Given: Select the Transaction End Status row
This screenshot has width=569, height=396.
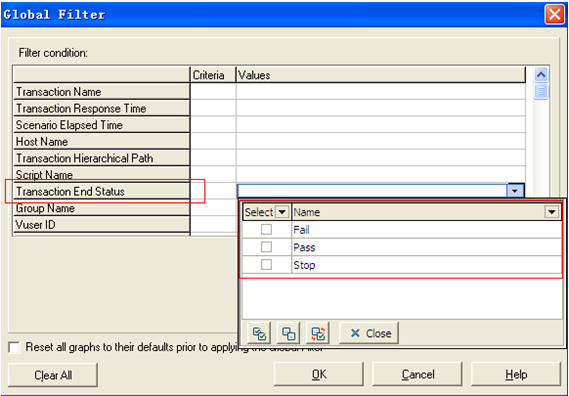Looking at the screenshot, I should coord(102,191).
